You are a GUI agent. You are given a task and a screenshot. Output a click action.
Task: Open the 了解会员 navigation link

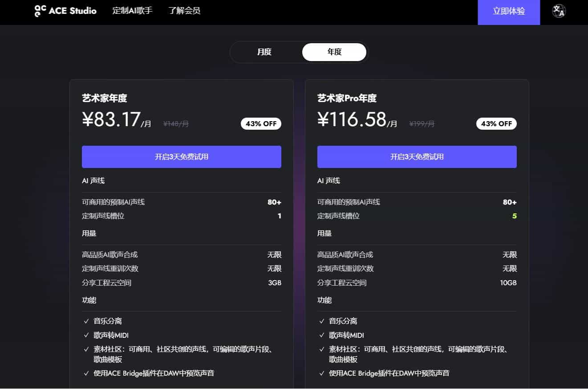(x=184, y=11)
